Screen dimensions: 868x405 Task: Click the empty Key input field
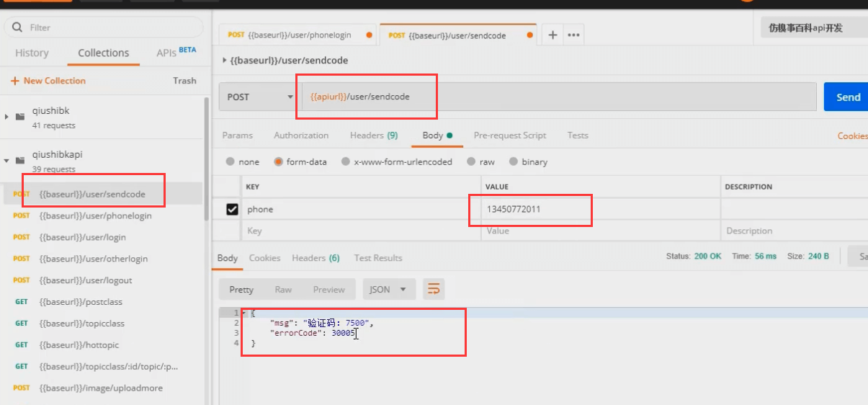361,231
